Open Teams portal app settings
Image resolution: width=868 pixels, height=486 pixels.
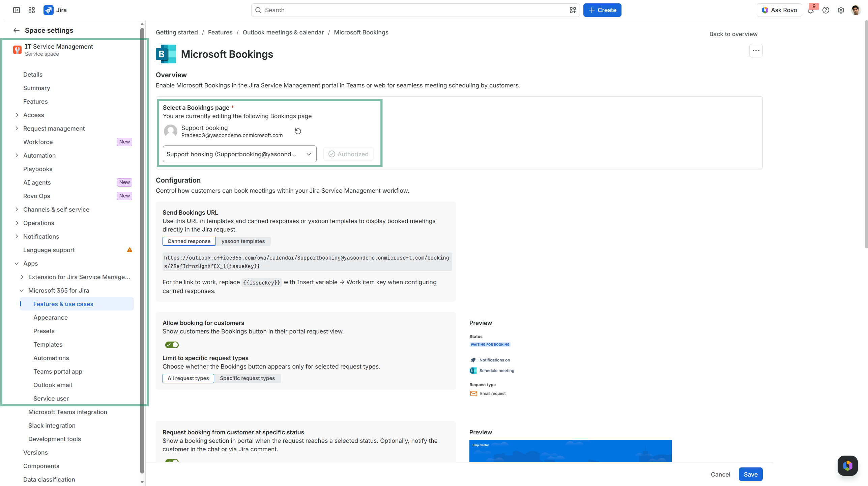tap(58, 372)
